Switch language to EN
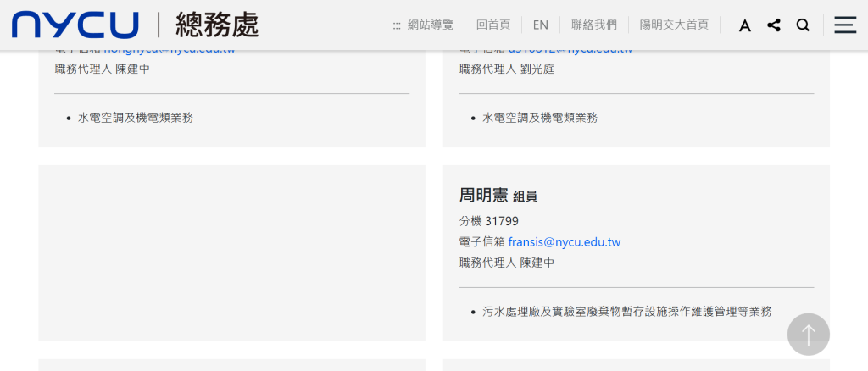 click(540, 25)
